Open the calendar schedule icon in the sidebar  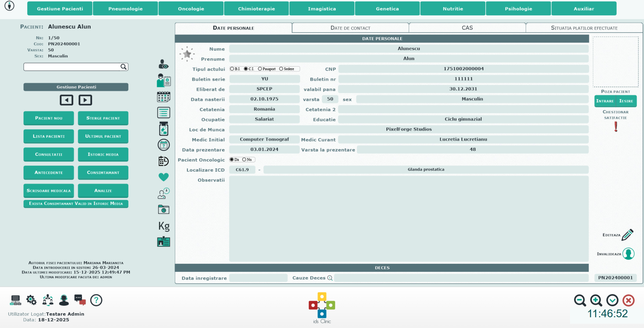click(164, 97)
